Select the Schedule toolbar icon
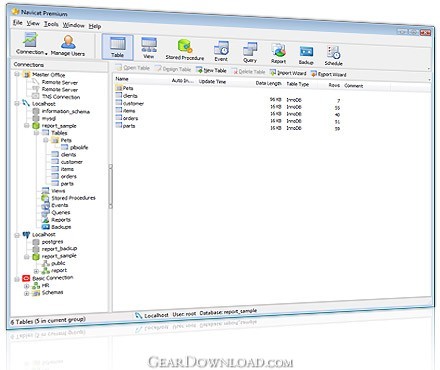This screenshot has width=440, height=370. 333,56
